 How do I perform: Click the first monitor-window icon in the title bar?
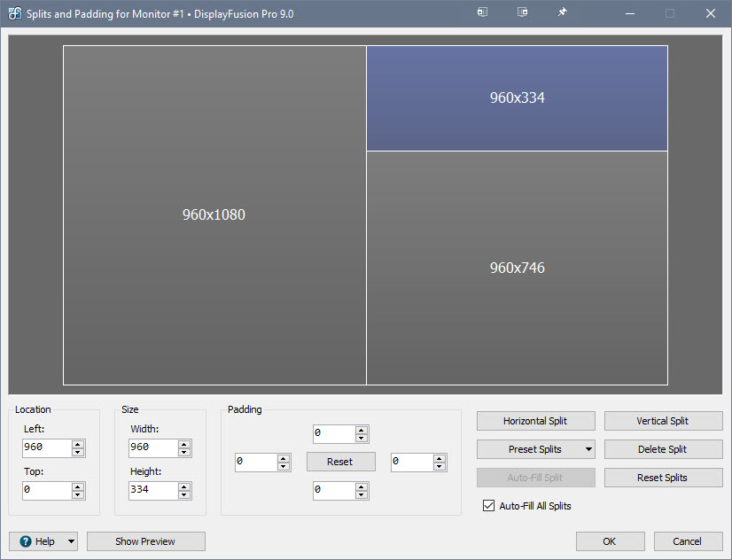click(x=481, y=12)
